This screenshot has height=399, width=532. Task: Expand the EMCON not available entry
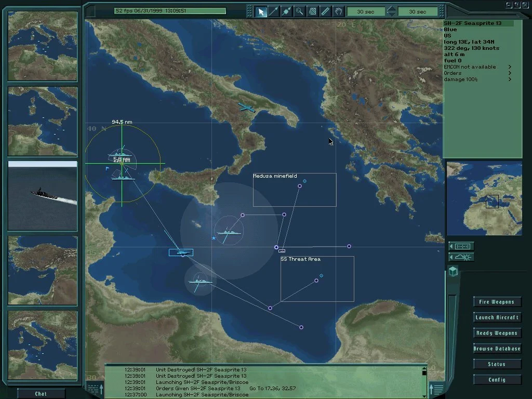point(510,67)
